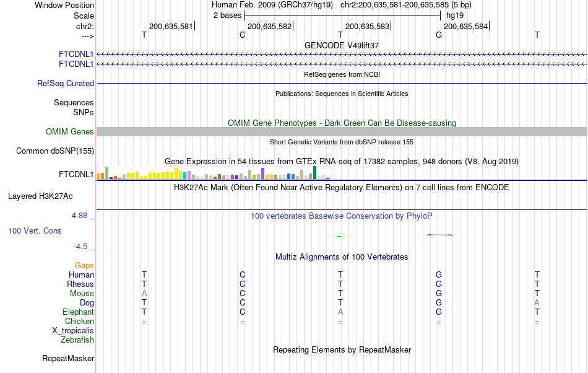Click the Sequences track label
Screen dimensions: 588x373
click(74, 102)
